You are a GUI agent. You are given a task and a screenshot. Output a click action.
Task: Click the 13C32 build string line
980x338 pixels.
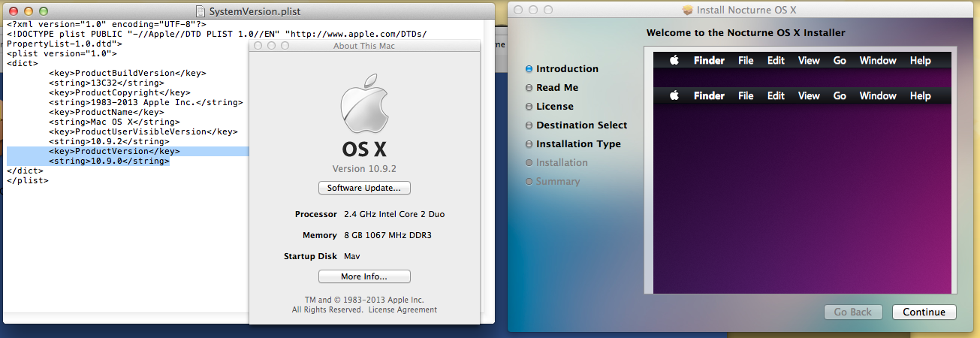[x=107, y=83]
